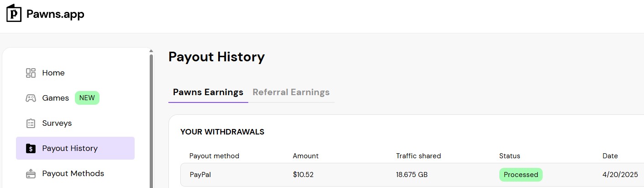Click the Payout History dollar icon
Viewport: 644px width, 188px height.
coord(31,148)
